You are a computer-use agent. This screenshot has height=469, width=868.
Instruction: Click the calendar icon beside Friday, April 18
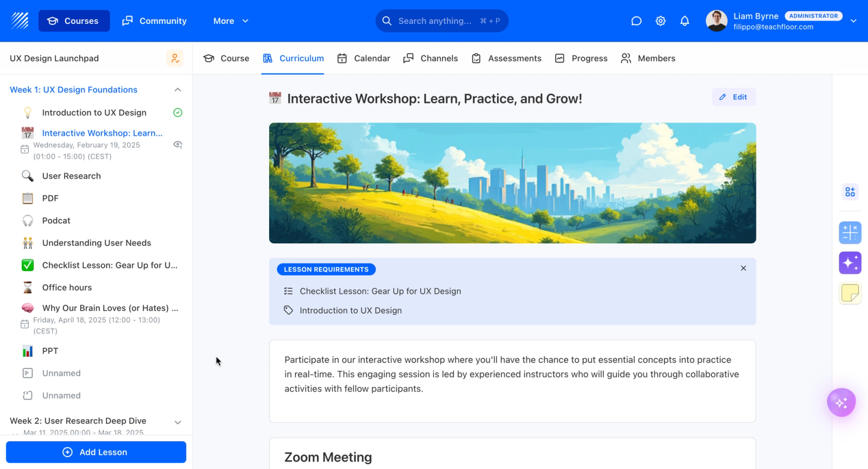tap(24, 324)
